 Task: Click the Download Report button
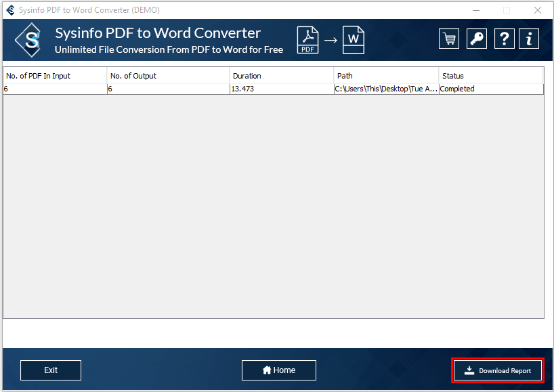497,370
